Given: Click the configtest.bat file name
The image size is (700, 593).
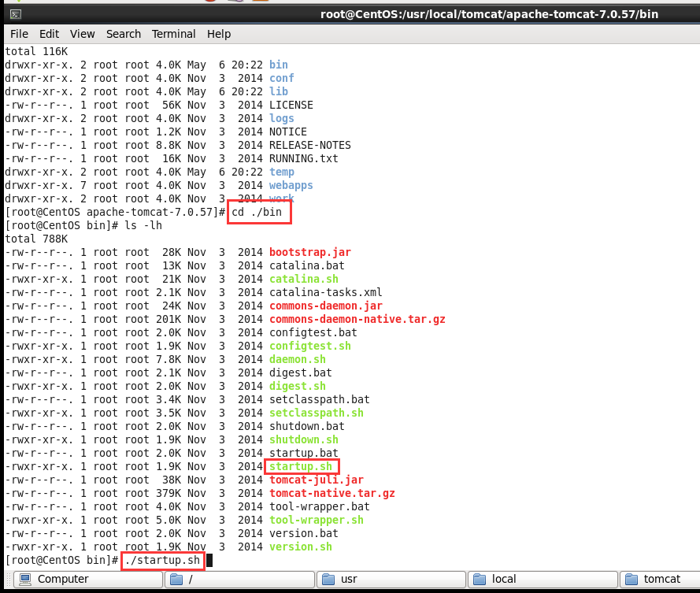Looking at the screenshot, I should coord(313,332).
